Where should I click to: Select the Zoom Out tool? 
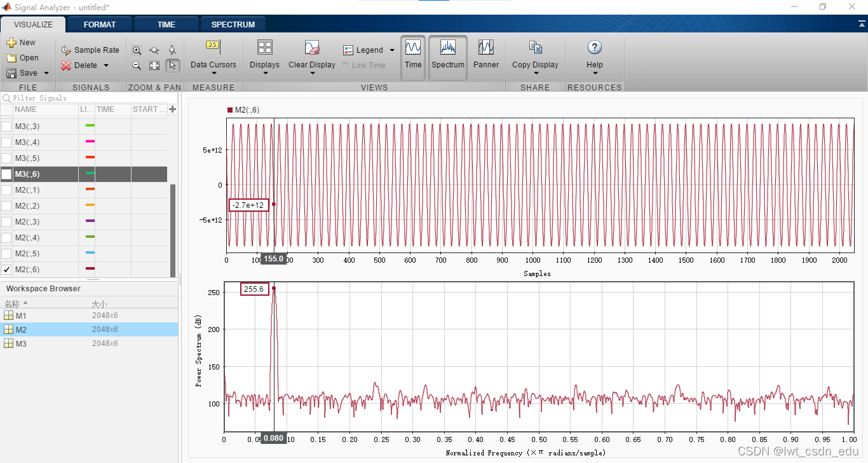pyautogui.click(x=137, y=66)
